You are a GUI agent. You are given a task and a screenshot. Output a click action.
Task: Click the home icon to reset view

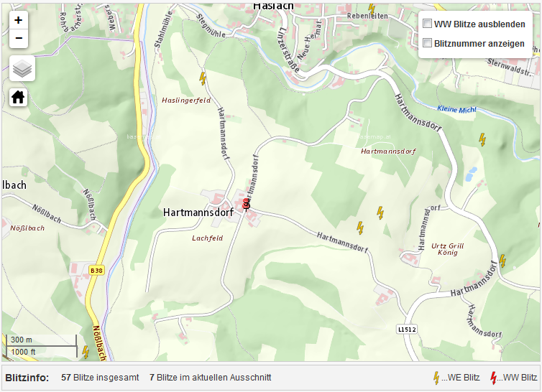click(19, 97)
